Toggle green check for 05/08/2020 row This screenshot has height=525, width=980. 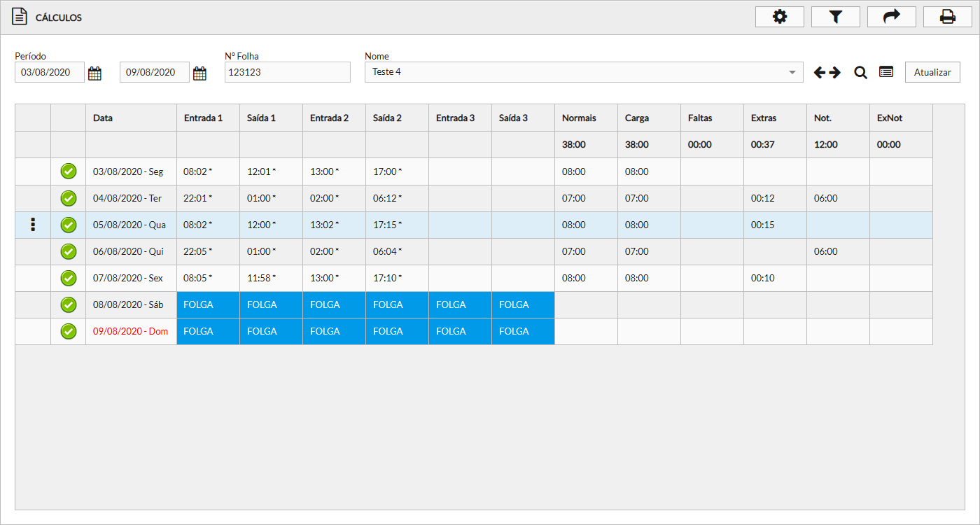point(68,225)
